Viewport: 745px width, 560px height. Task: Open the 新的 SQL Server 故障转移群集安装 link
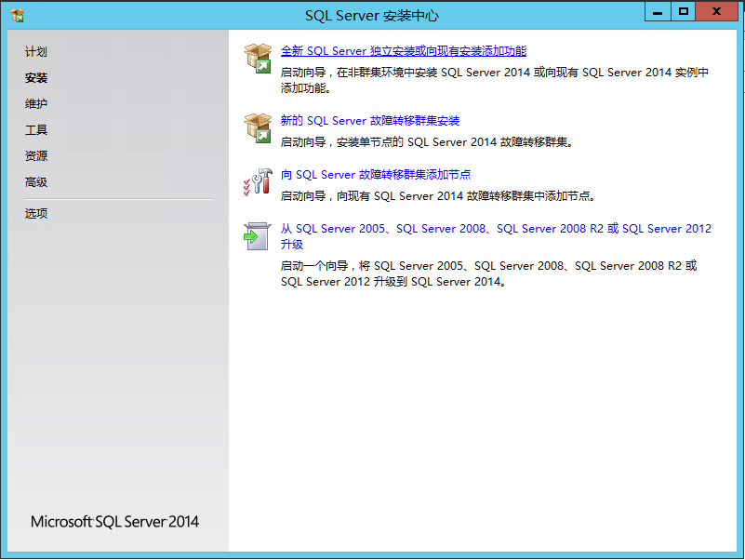tap(370, 121)
